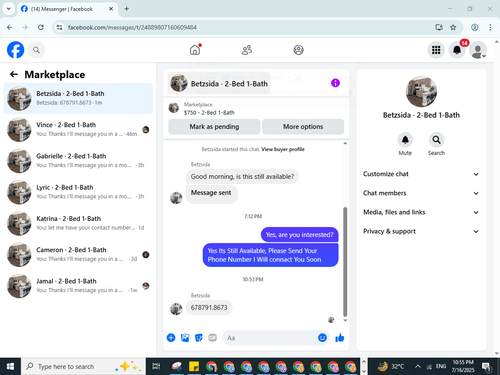Open Task View on taskbar
The image size is (500, 375).
(156, 366)
